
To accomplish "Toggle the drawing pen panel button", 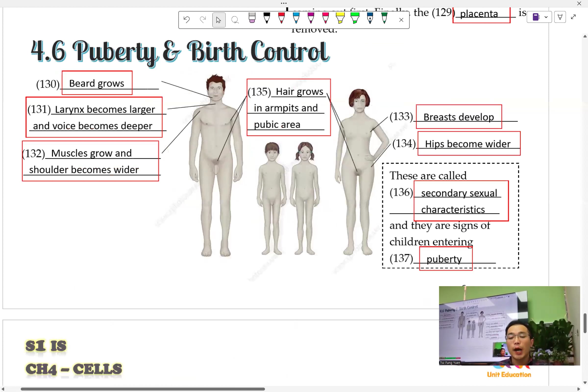I will [560, 17].
